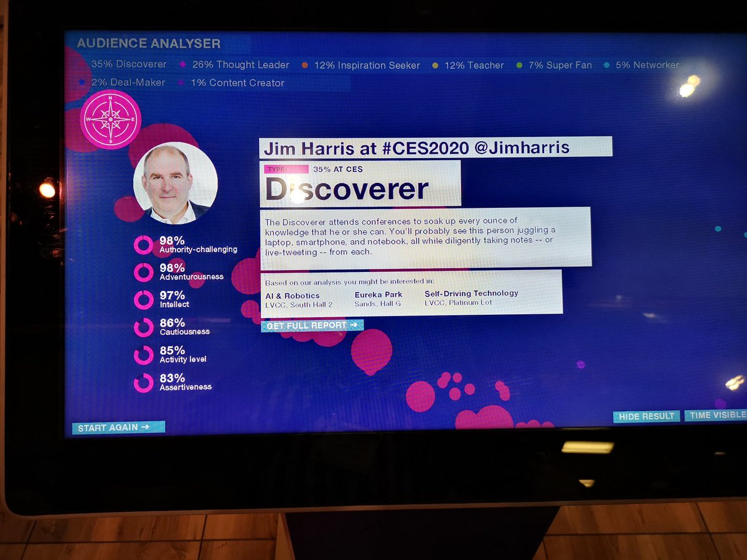The width and height of the screenshot is (747, 560).
Task: Tap the Cautiousness label text
Action: 185,332
